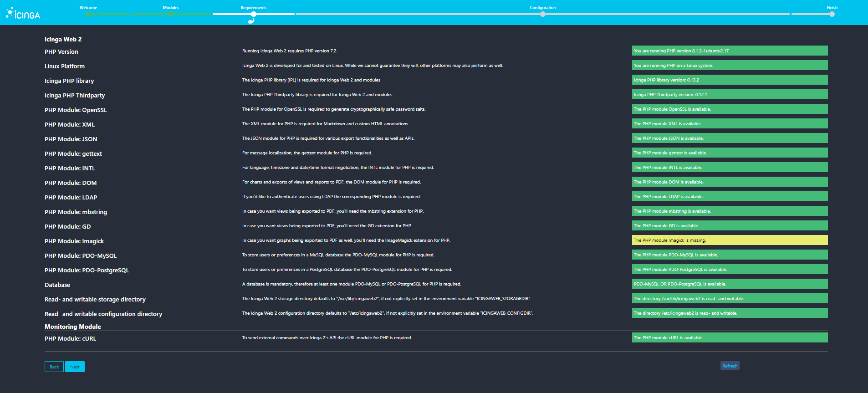Viewport: 868px width, 393px height.
Task: Click the Monitoring Module section heading
Action: tap(73, 327)
